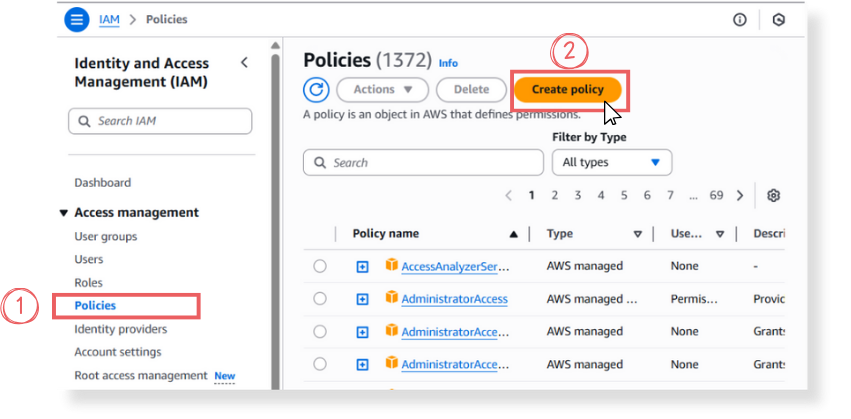Viewport: 851px width, 419px height.
Task: Select the last visible policy row radio button
Action: tap(320, 364)
